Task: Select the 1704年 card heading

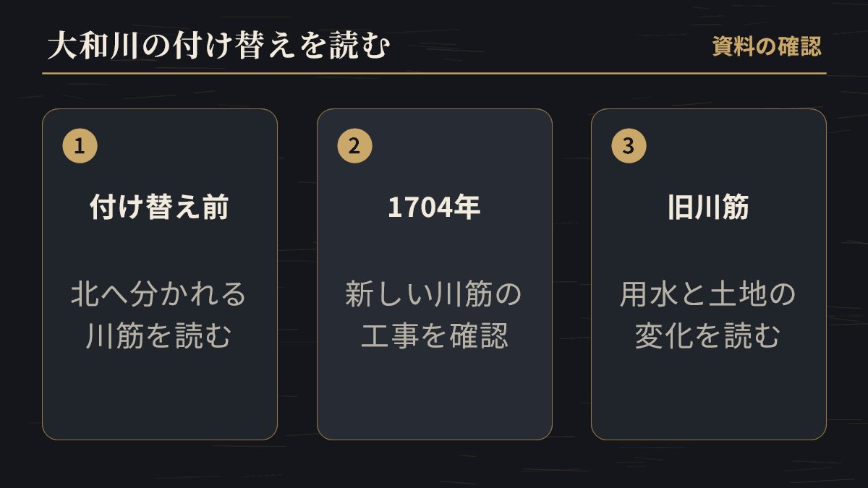Action: click(434, 208)
